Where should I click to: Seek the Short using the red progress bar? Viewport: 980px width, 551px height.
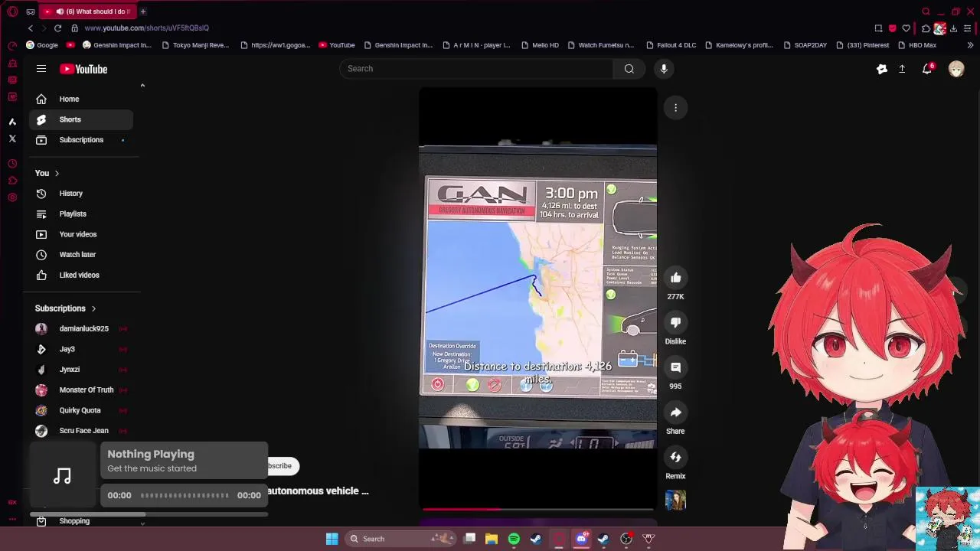(537, 509)
